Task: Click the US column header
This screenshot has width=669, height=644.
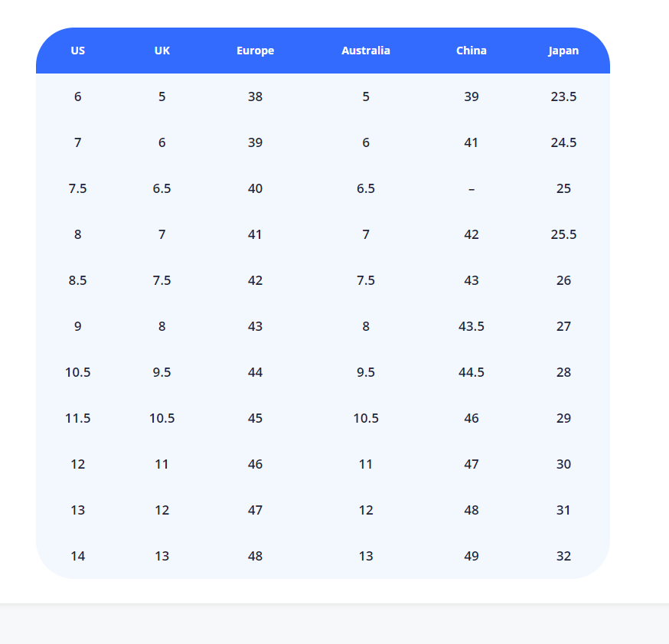Action: click(x=77, y=51)
